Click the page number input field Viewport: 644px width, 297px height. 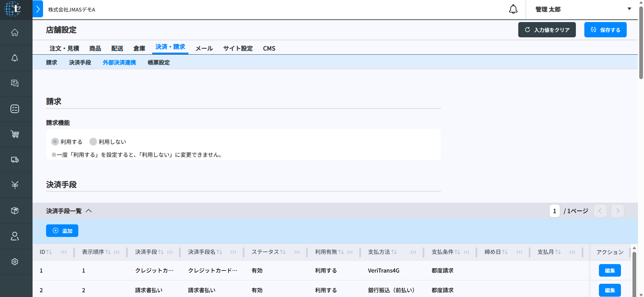point(554,211)
